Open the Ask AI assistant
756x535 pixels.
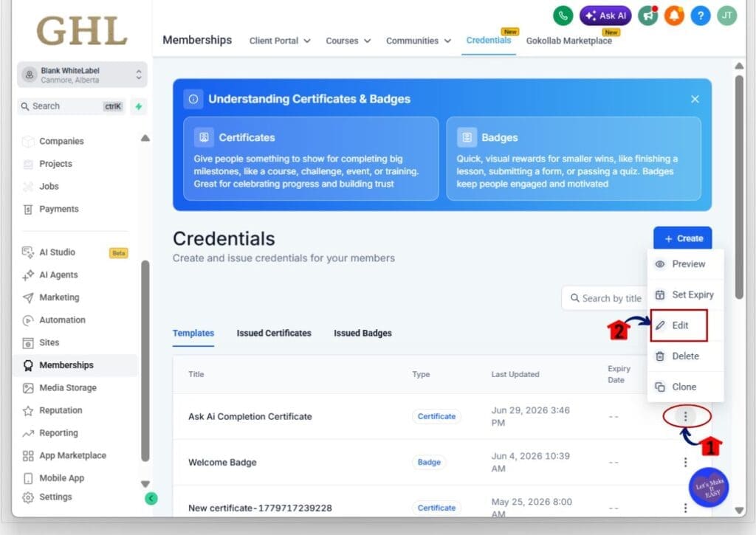[x=605, y=15]
